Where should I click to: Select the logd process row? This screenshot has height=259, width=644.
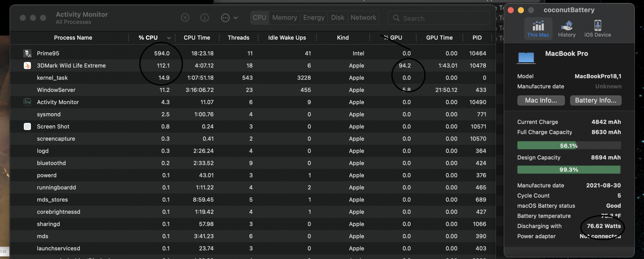pos(253,151)
